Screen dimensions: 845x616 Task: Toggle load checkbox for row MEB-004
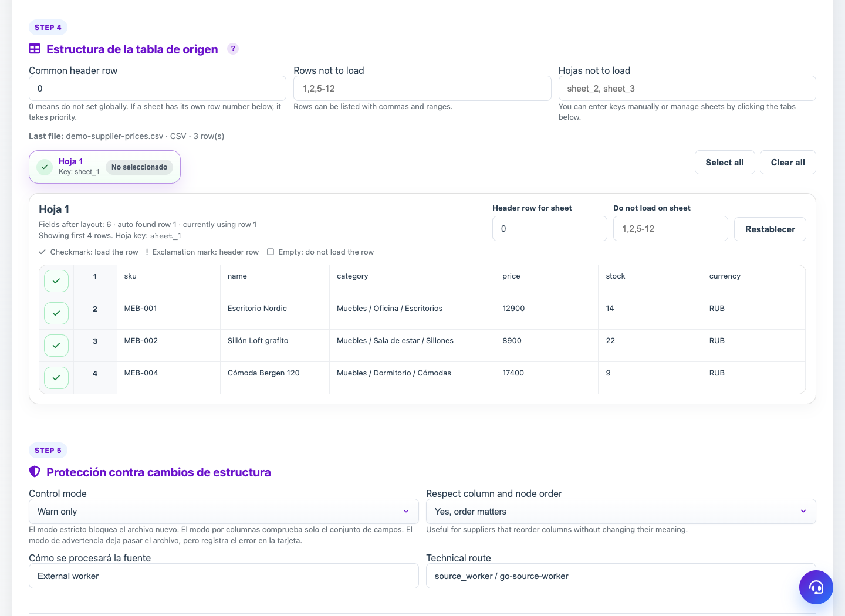pyautogui.click(x=56, y=378)
